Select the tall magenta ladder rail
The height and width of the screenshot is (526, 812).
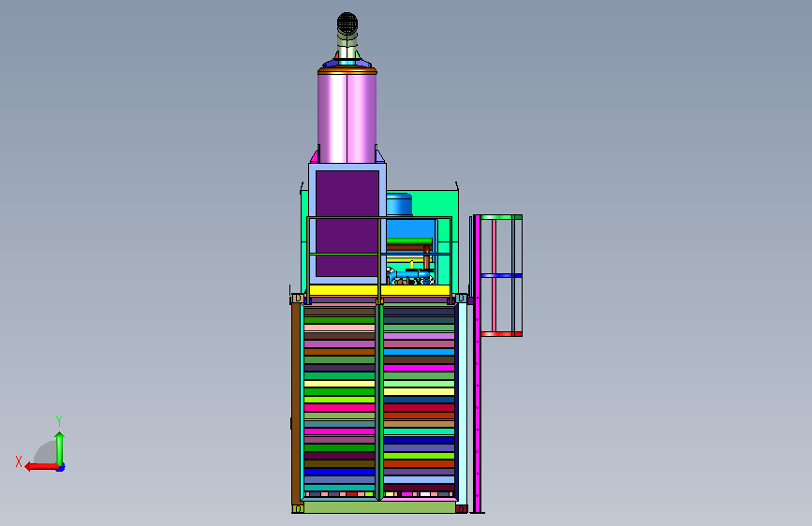pos(477,363)
